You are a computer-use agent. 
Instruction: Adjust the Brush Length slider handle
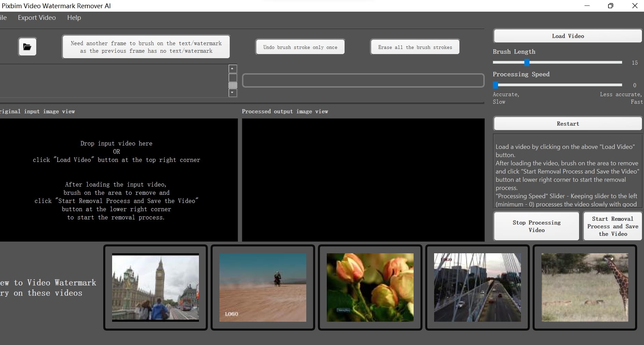527,62
